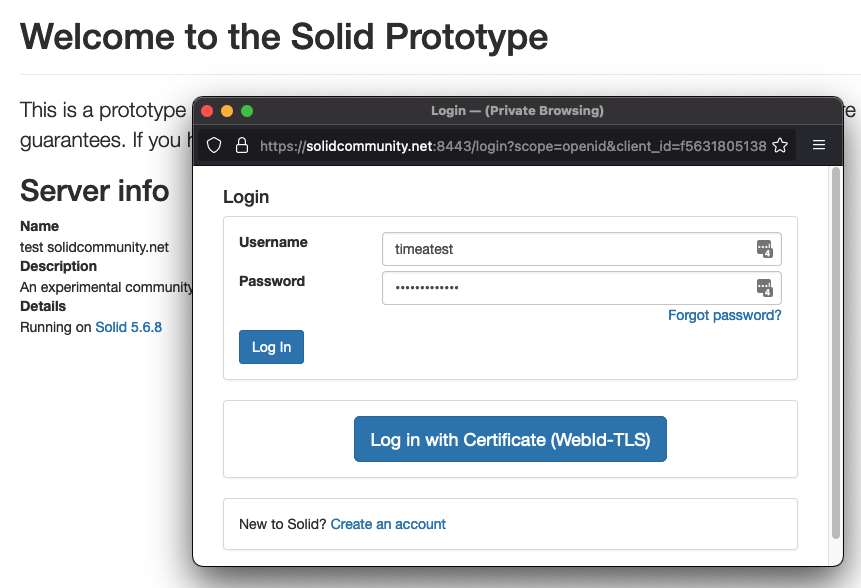Open the Forgot password? link
861x588 pixels.
click(724, 314)
